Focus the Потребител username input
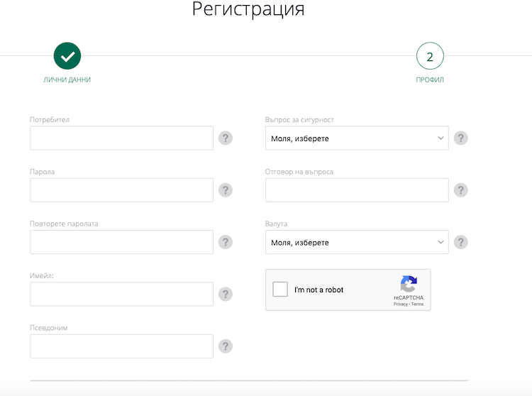532x396 pixels. (x=121, y=138)
